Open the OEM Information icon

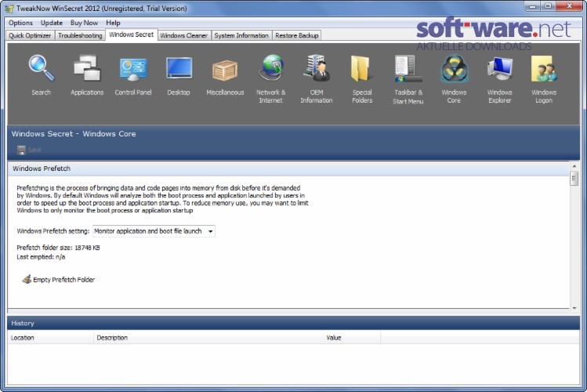tap(317, 67)
